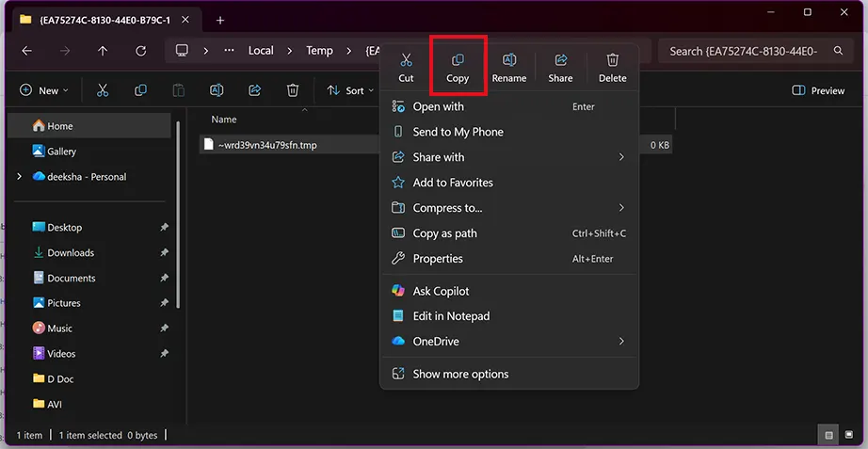Click the search box
Viewport: 868px width, 449px height.
tap(756, 51)
